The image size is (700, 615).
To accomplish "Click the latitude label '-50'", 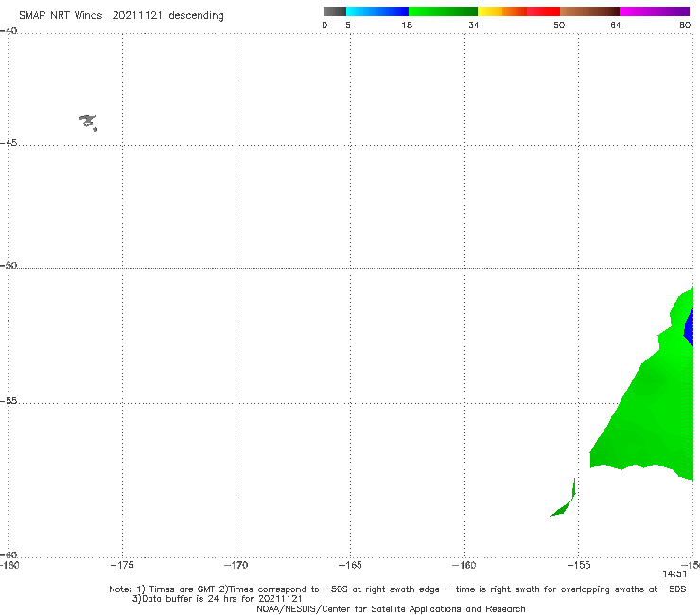I will coord(9,265).
